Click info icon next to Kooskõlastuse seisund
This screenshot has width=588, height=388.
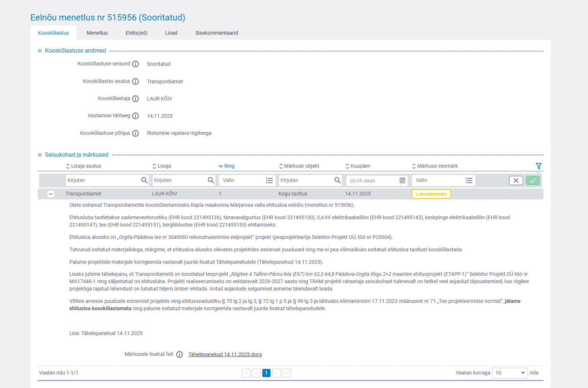(x=135, y=64)
